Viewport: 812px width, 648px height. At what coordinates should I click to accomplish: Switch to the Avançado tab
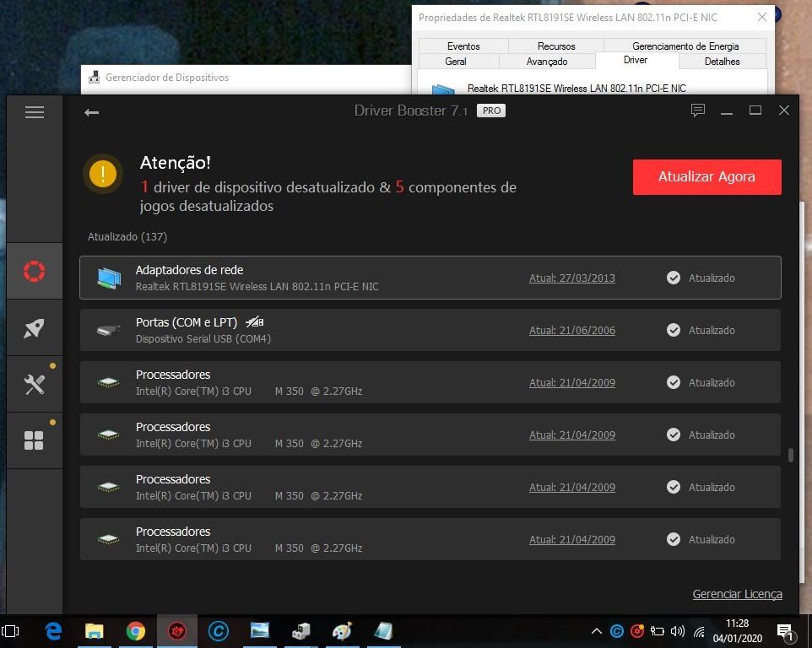pyautogui.click(x=547, y=62)
